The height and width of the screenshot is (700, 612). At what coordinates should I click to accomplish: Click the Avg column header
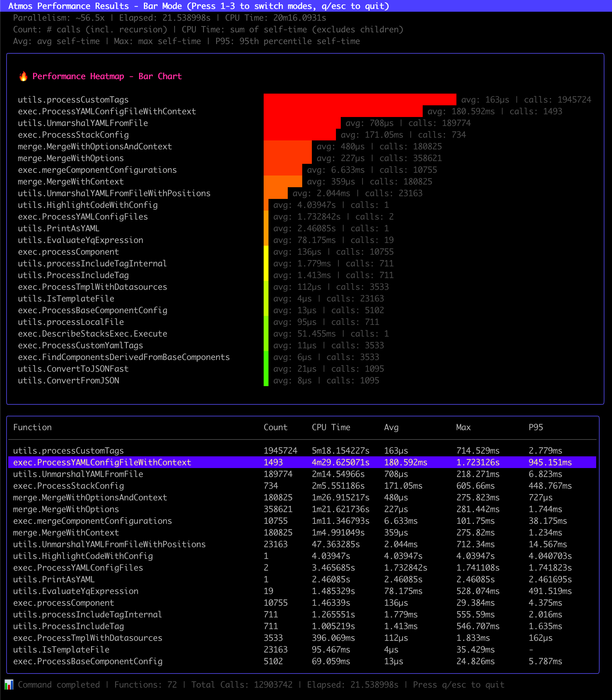point(391,427)
